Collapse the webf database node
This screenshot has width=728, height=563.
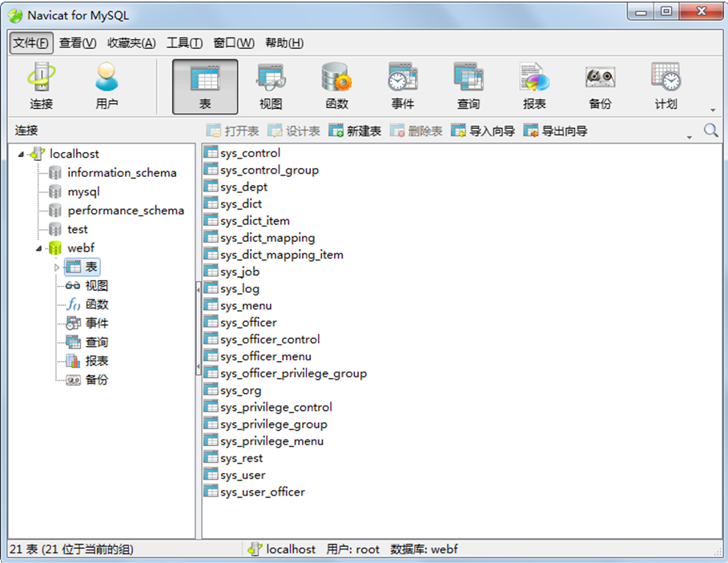click(x=39, y=249)
